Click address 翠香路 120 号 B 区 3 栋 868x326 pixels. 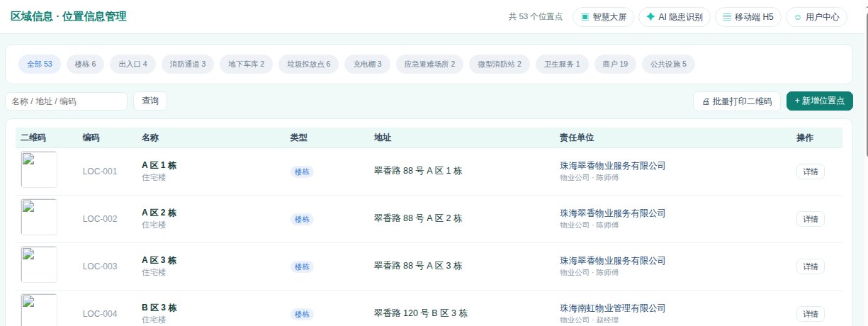421,313
